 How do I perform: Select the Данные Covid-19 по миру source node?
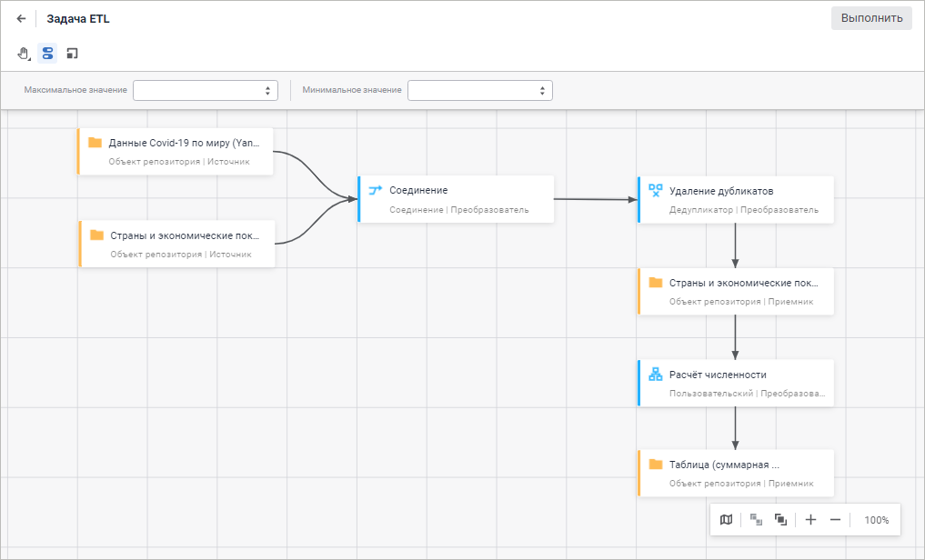[x=176, y=151]
